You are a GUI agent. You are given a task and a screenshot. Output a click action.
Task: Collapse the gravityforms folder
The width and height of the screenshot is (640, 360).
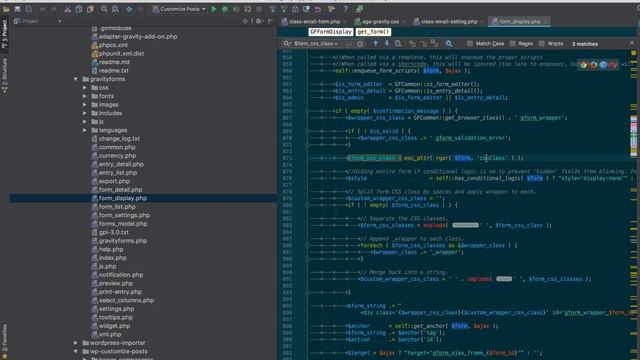(76, 79)
